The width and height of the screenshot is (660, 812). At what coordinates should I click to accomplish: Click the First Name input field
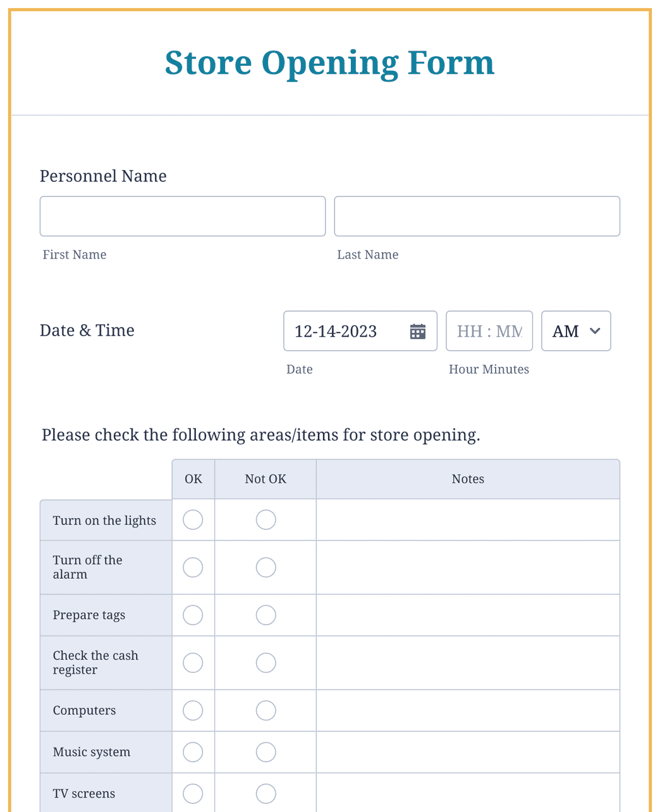click(183, 216)
